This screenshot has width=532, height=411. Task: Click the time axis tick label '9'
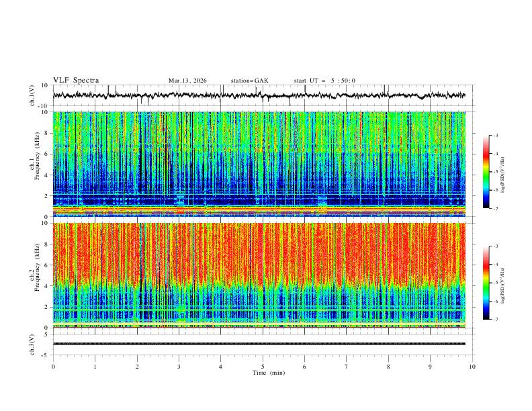click(x=430, y=367)
